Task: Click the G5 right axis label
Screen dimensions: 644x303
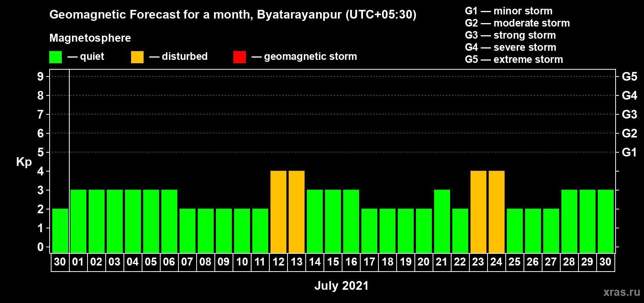Action: [630, 77]
